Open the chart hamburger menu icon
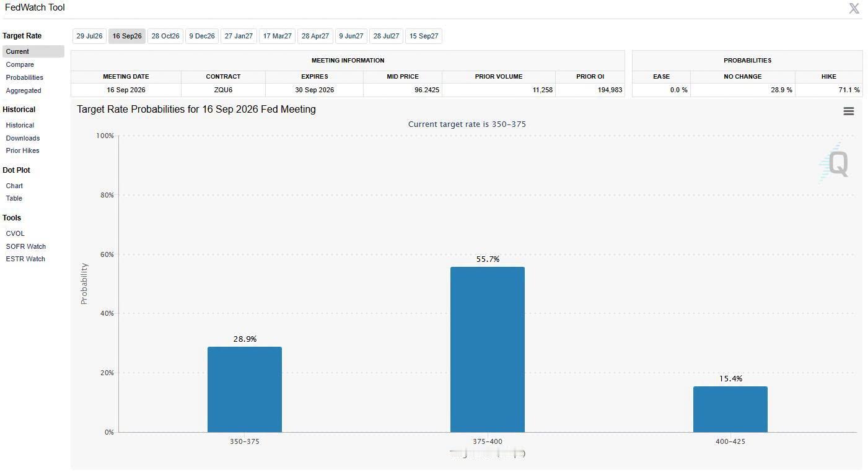Screen dimensions: 868x473 (x=849, y=111)
